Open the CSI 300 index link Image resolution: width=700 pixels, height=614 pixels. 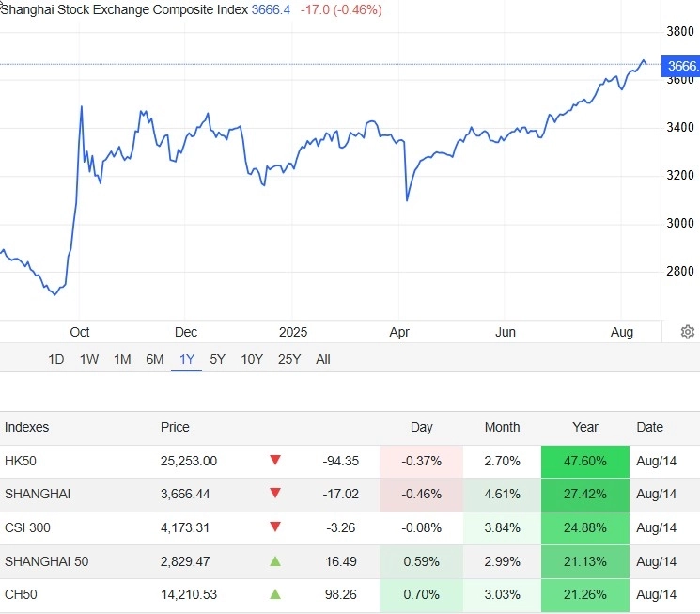[27, 527]
